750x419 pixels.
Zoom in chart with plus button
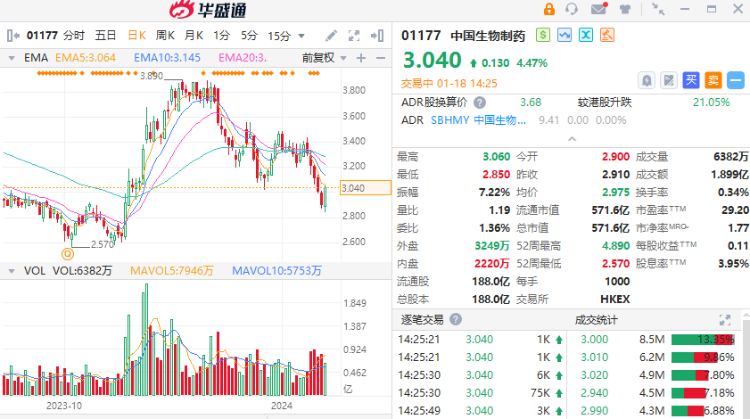361,58
